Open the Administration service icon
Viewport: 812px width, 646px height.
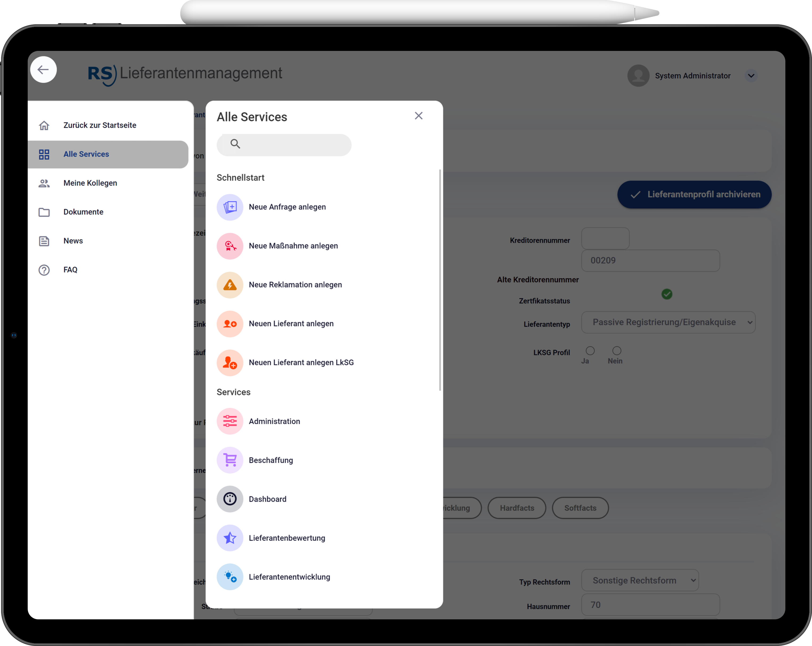tap(230, 421)
